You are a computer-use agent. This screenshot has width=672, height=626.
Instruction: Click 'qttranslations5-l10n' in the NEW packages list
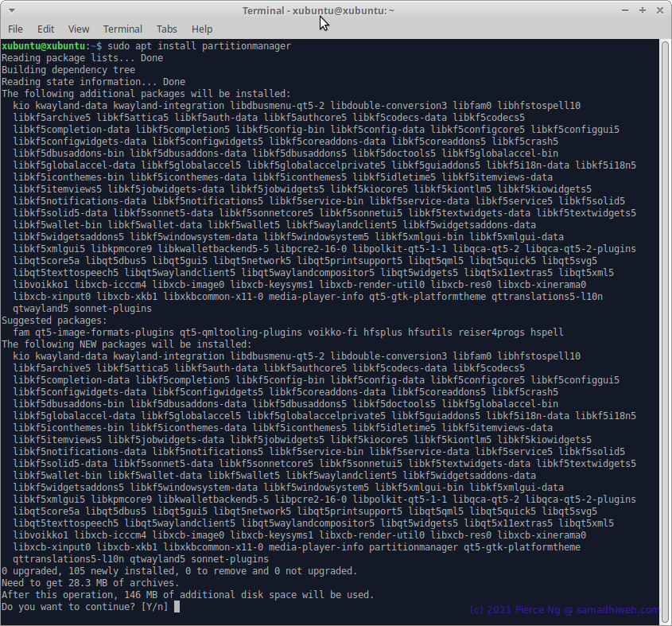68,559
